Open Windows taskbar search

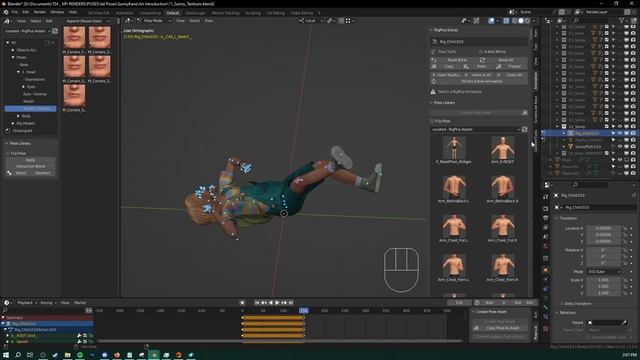point(18,355)
